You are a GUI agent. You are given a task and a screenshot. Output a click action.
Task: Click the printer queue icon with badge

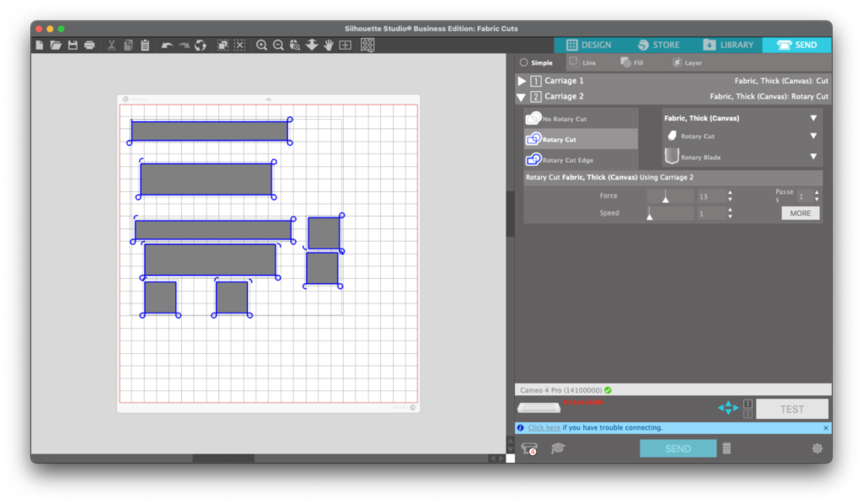pos(528,448)
